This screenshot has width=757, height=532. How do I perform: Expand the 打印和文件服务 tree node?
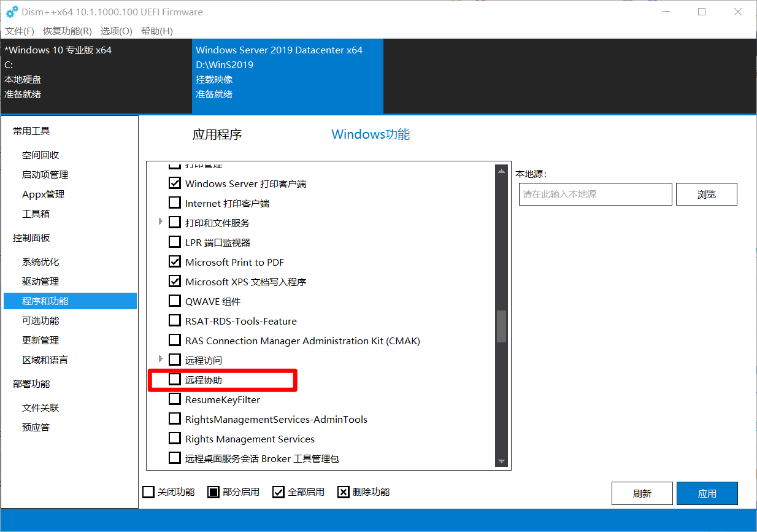161,222
